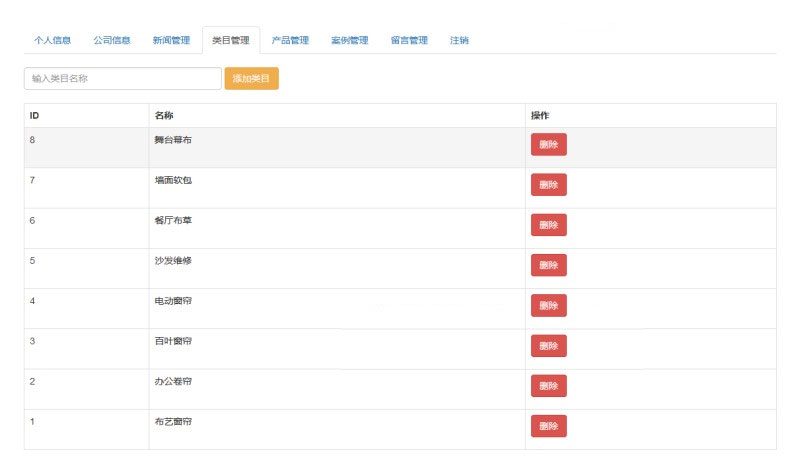Screen dimensions: 800x463
Task: Go to the 新闻管理 tab
Action: 171,41
